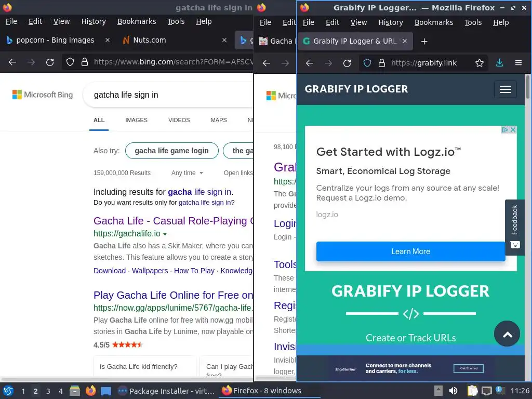Viewport: 532px width, 399px height.
Task: Click How To Play sublink
Action: pos(194,271)
